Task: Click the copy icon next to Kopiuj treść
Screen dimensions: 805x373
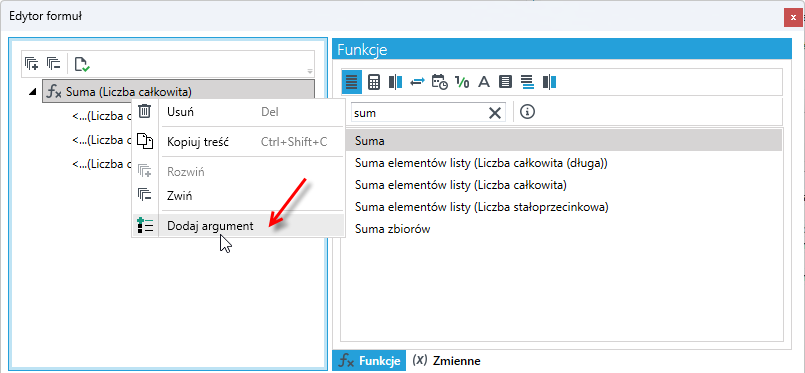Action: [145, 141]
